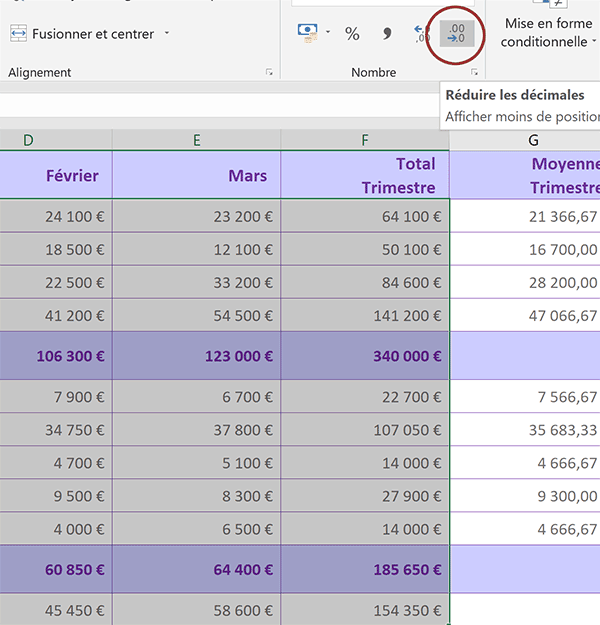
Task: Select cell containing 35 683,33
Action: [525, 430]
